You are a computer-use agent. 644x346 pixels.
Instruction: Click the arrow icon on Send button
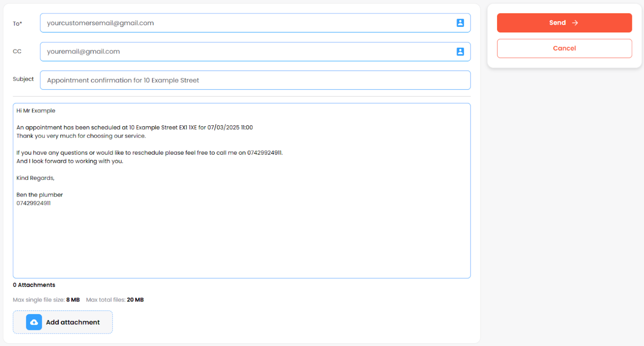coord(575,23)
